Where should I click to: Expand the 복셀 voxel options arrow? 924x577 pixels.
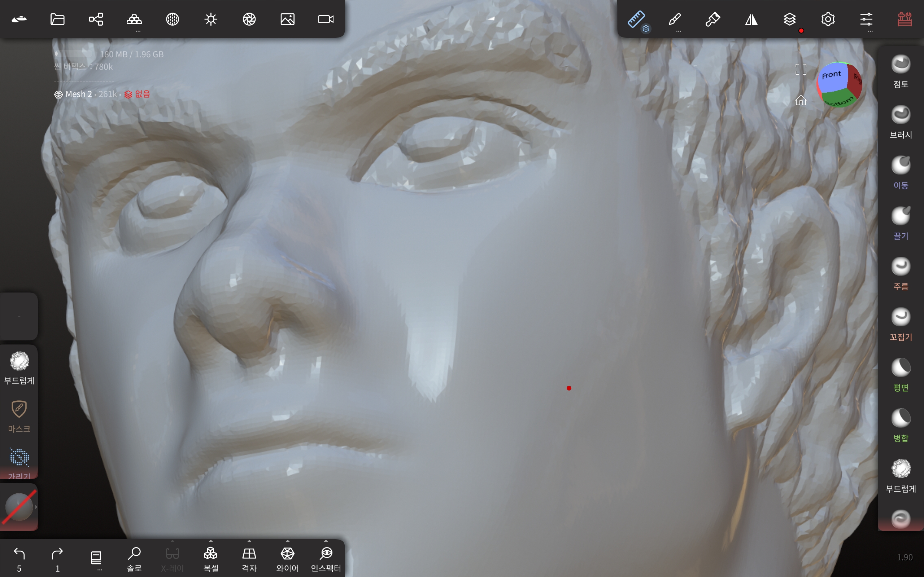(x=211, y=541)
